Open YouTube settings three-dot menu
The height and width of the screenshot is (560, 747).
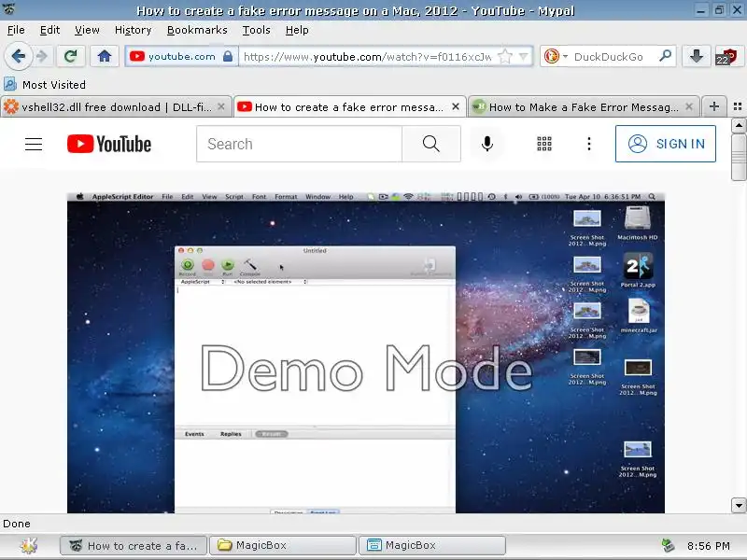(589, 144)
